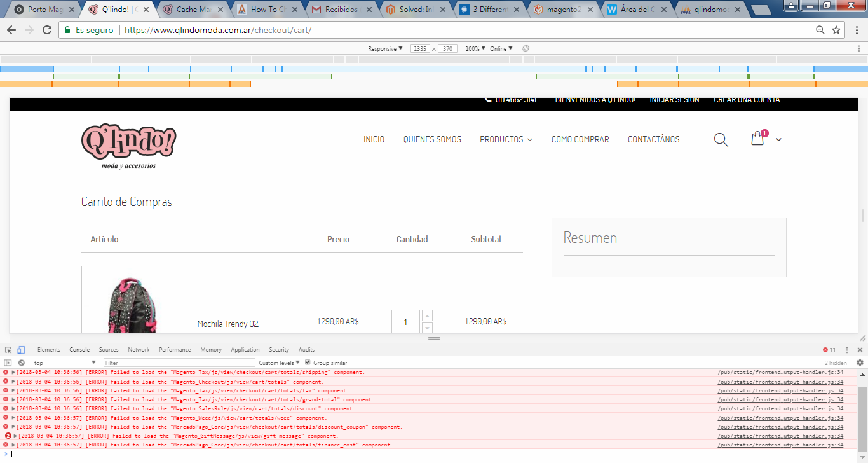Open the shopping cart showing 1 item
The image size is (868, 463).
[x=757, y=138]
